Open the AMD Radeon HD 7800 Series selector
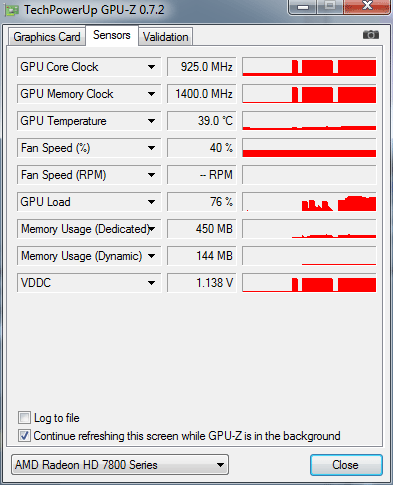Screen dimensions: 393x485 [x=120, y=465]
